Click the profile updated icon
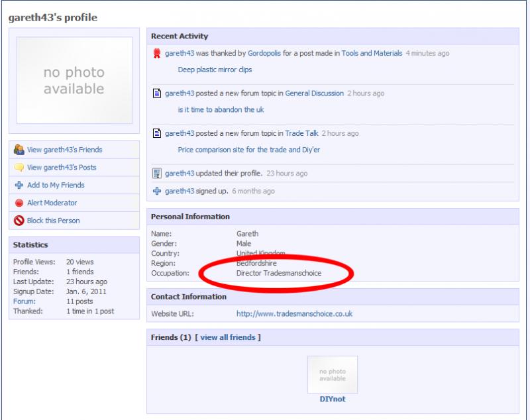The width and height of the screenshot is (530, 420). tap(157, 174)
